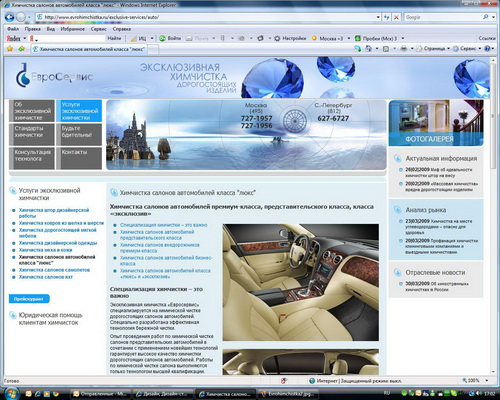
Task: Click the Help question mark icon
Action: point(487,49)
